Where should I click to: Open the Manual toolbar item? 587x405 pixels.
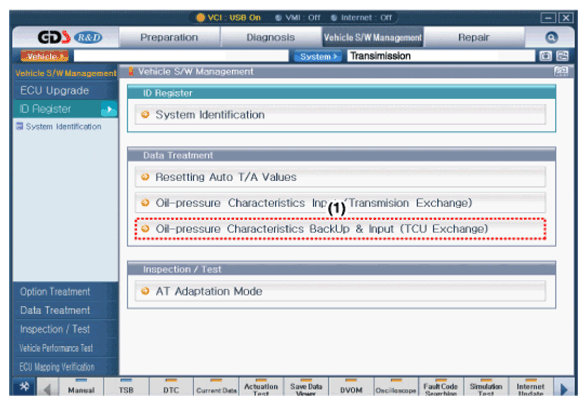tap(81, 387)
